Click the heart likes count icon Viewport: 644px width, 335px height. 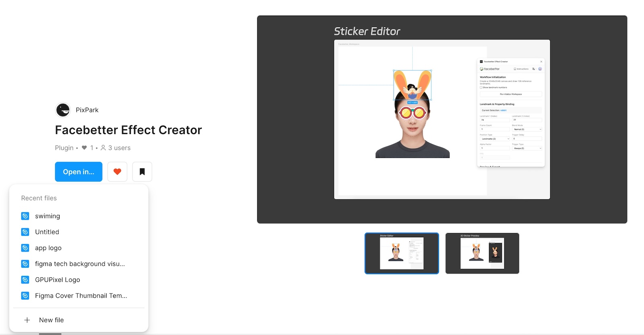click(x=84, y=148)
